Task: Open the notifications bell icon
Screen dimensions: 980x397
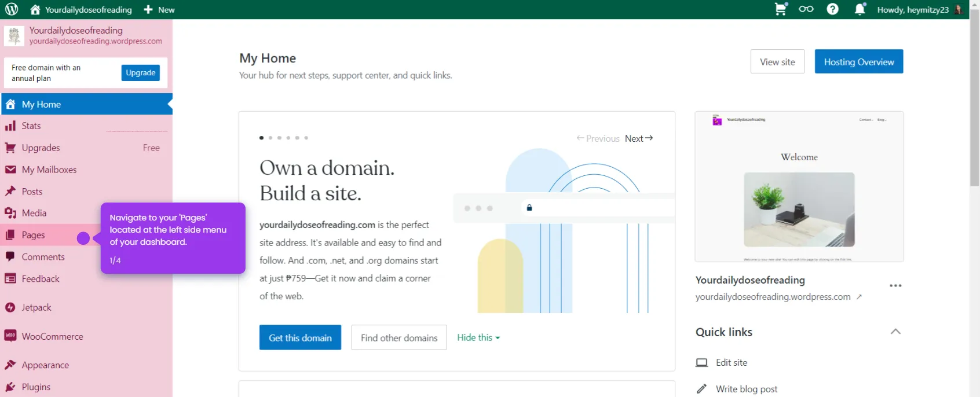Action: tap(860, 9)
